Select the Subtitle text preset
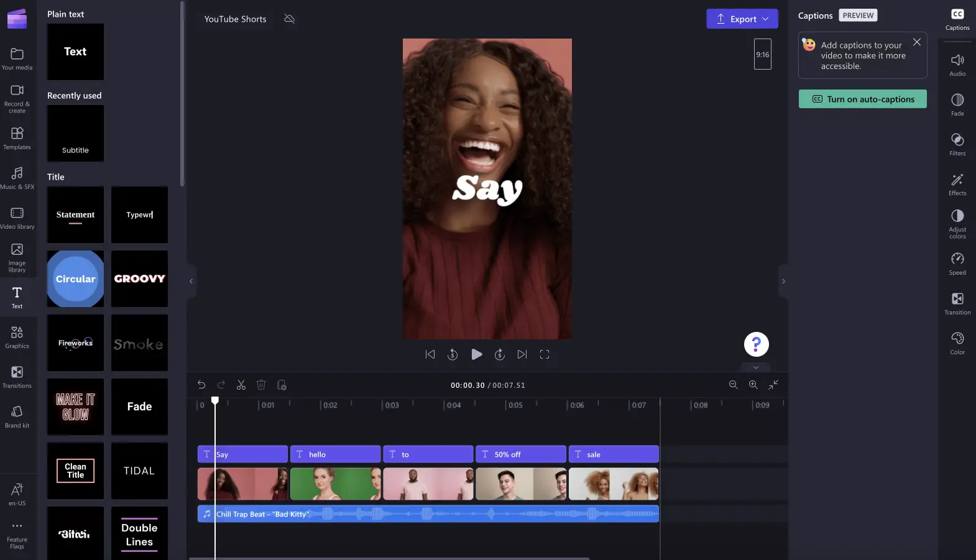 click(75, 133)
